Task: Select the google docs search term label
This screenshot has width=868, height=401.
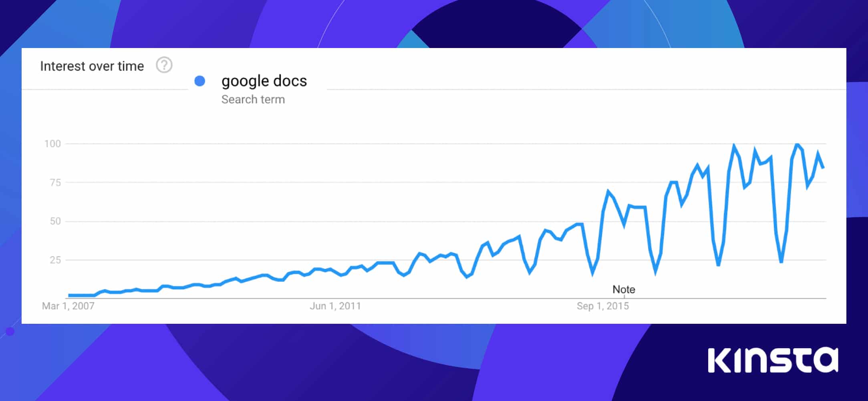Action: [264, 81]
